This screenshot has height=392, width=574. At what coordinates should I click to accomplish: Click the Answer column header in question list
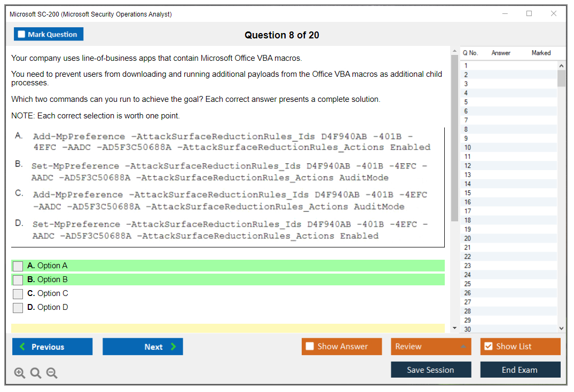point(501,53)
